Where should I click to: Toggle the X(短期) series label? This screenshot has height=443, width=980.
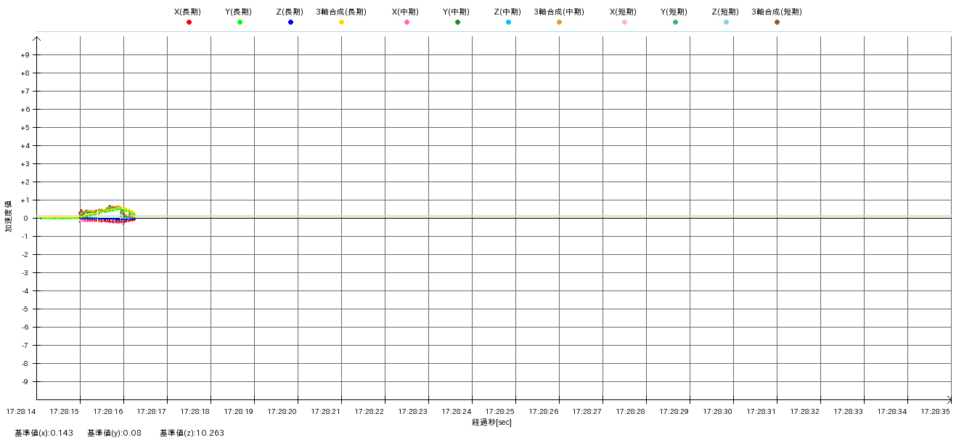(x=624, y=12)
